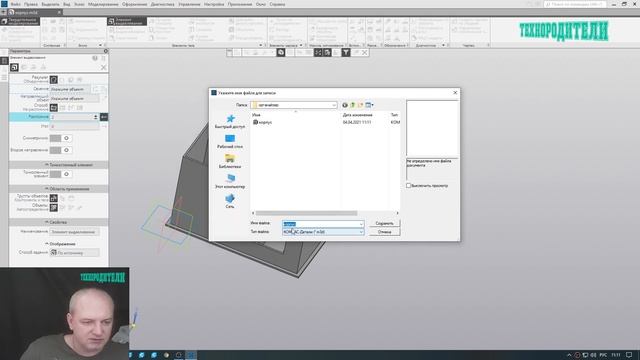The image size is (640, 360).
Task: Close the Параметры operation with X
Action: click(x=104, y=67)
